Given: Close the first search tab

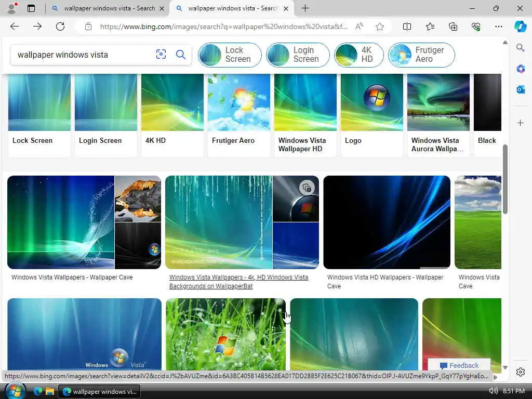Looking at the screenshot, I should [162, 8].
